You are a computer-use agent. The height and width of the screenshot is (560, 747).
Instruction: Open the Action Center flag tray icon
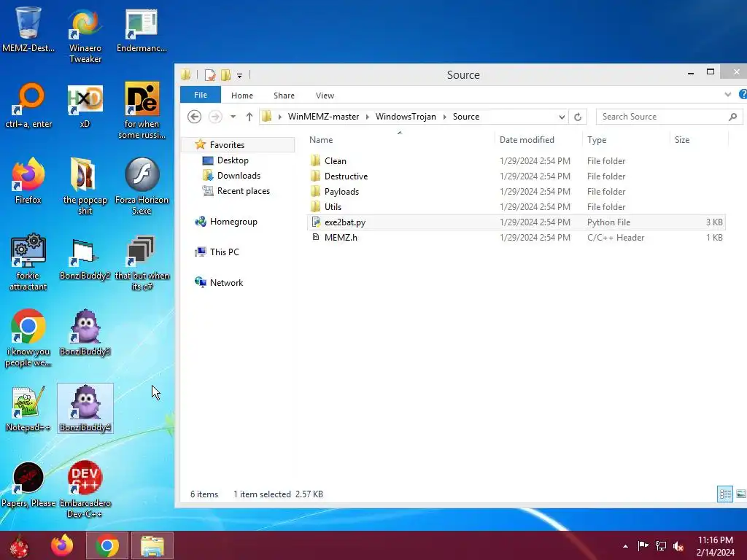643,546
